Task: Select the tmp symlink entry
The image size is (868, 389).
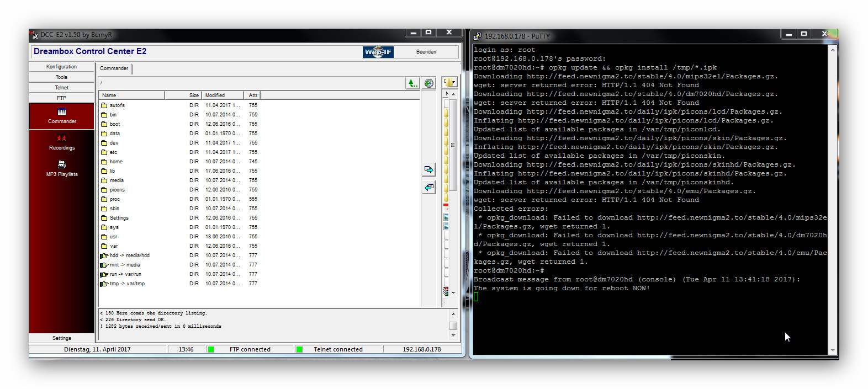Action: tap(127, 284)
